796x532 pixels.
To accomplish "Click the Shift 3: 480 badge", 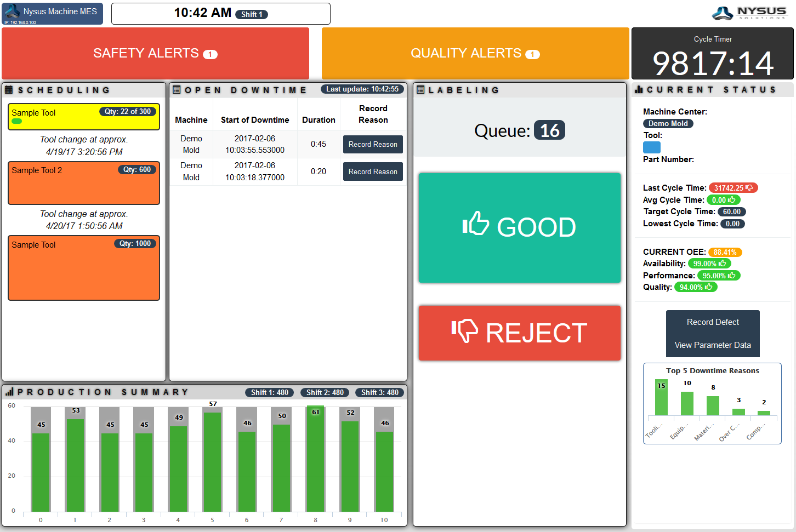I will (x=379, y=392).
